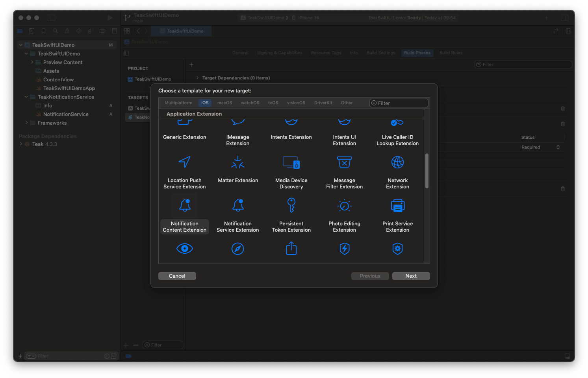Image resolution: width=588 pixels, height=378 pixels.
Task: Switch to tvOS platform tab
Action: click(x=273, y=103)
